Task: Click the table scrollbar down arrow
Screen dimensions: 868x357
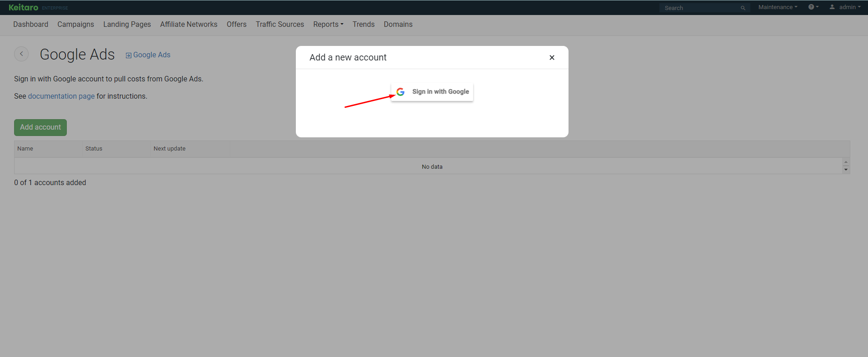Action: tap(846, 170)
